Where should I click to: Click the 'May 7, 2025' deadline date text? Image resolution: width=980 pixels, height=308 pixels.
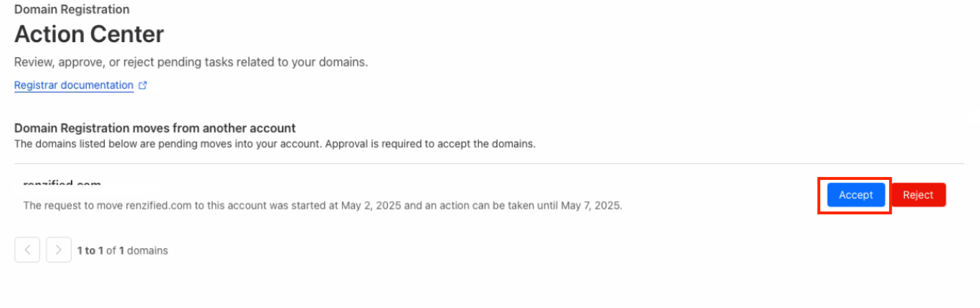click(x=591, y=205)
